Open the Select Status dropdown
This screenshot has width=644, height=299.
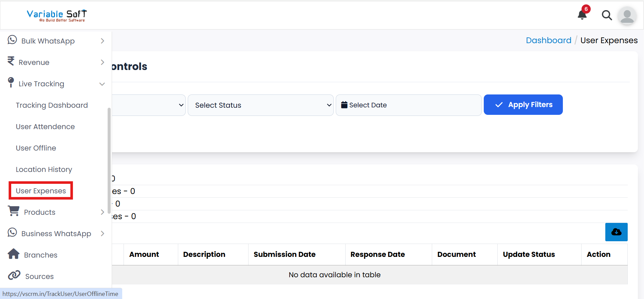[260, 105]
